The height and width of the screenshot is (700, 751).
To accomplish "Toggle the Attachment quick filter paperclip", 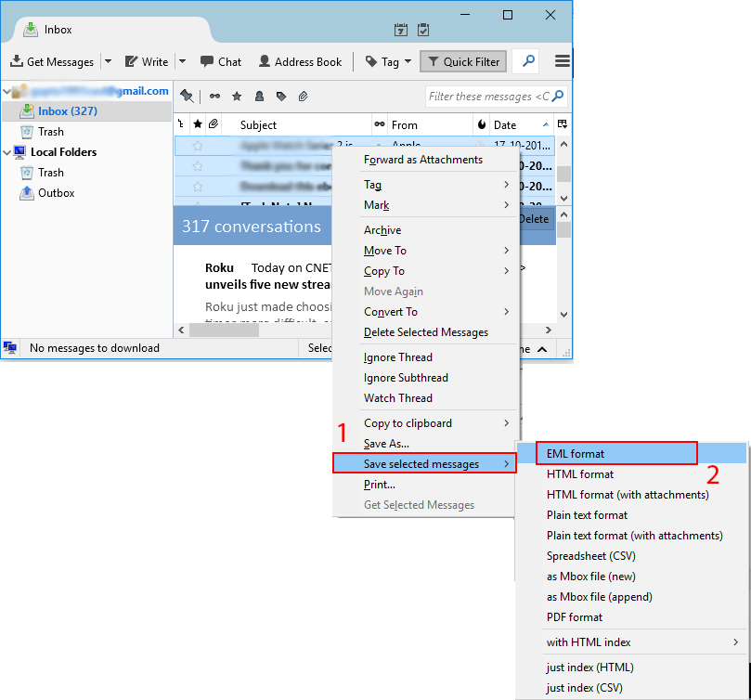I will (303, 96).
